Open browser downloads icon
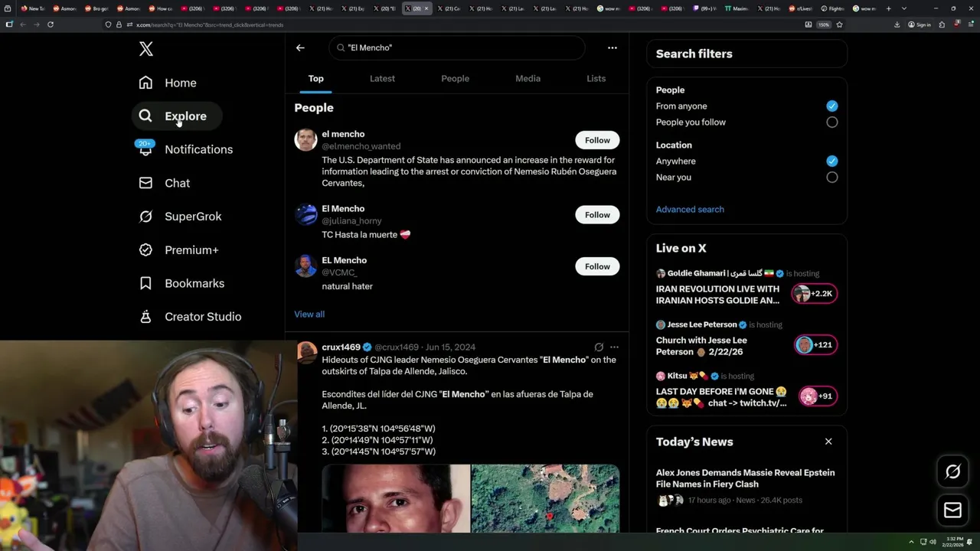This screenshot has height=551, width=980. 897,24
